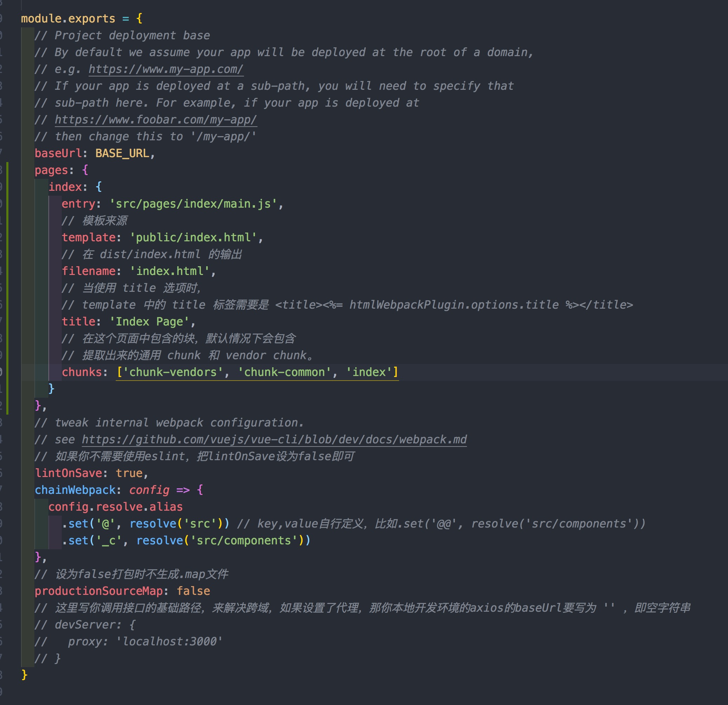The image size is (728, 705).
Task: Open the foobar.com/my-app link in the comment
Action: pyautogui.click(x=156, y=120)
